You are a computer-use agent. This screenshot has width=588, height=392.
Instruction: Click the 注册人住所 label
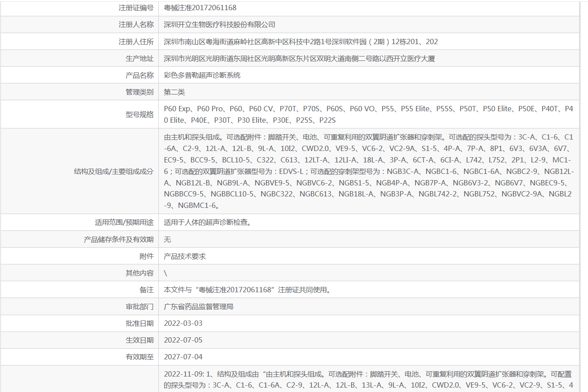[136, 41]
